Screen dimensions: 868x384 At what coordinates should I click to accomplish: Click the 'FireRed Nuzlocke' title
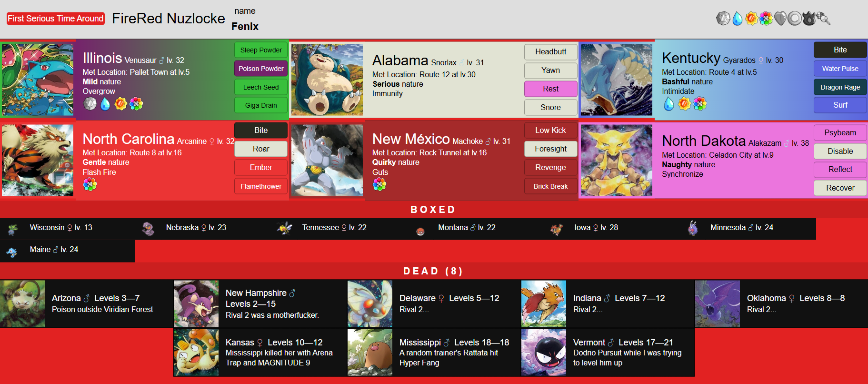click(169, 19)
